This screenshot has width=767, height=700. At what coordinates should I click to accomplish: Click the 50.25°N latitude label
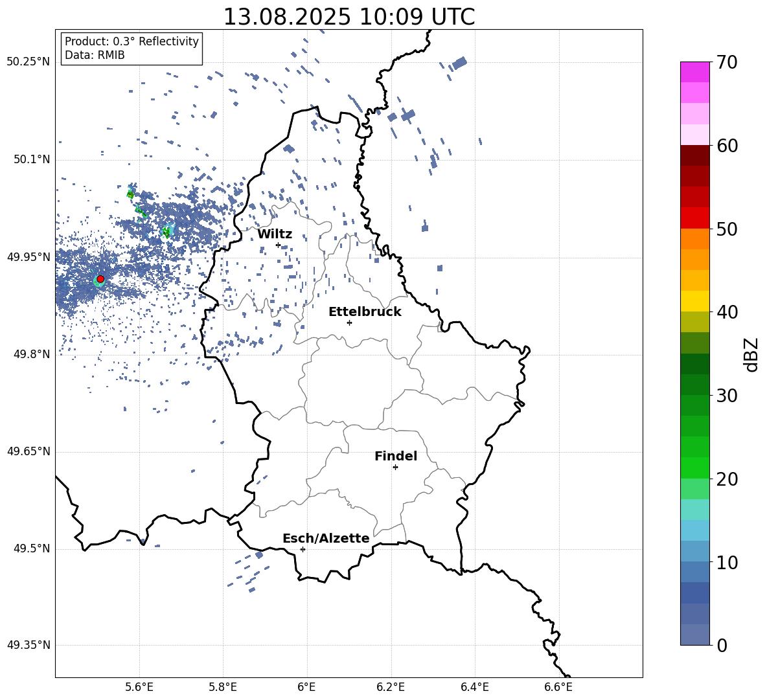29,62
